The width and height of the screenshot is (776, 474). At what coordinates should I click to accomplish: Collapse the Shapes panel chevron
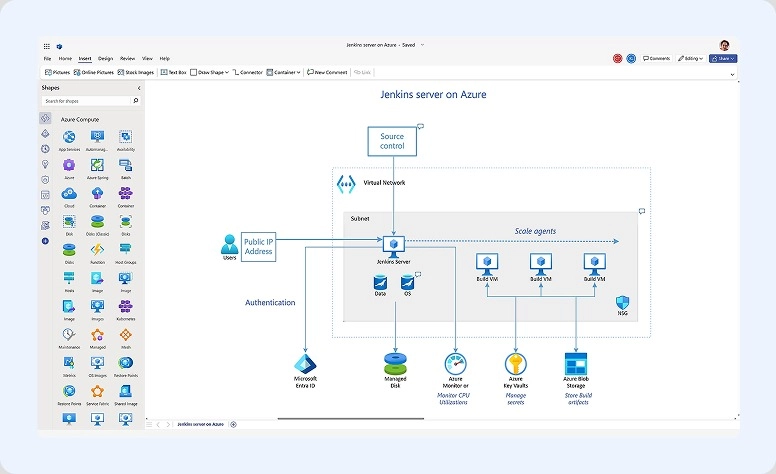tap(139, 88)
